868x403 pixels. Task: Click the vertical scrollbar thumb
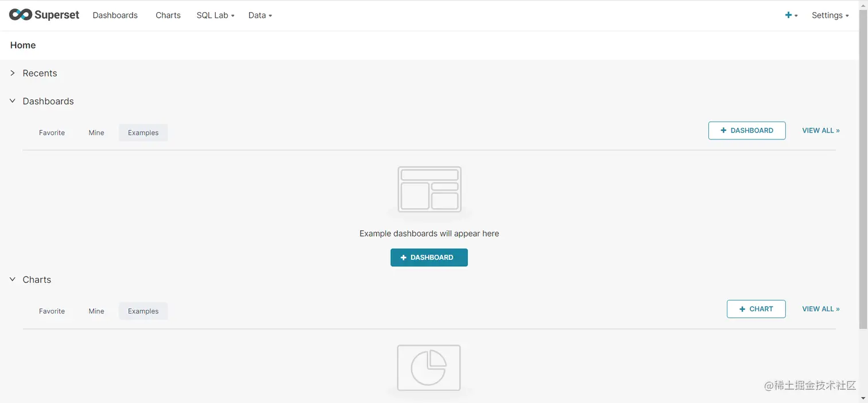pyautogui.click(x=863, y=169)
